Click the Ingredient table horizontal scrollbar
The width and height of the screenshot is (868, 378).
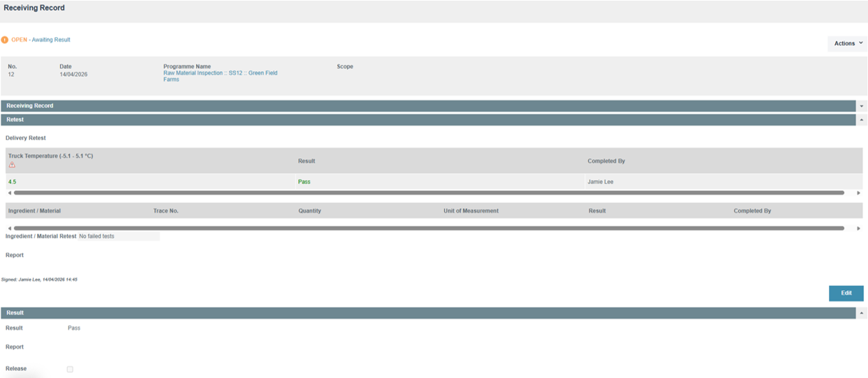pyautogui.click(x=429, y=228)
